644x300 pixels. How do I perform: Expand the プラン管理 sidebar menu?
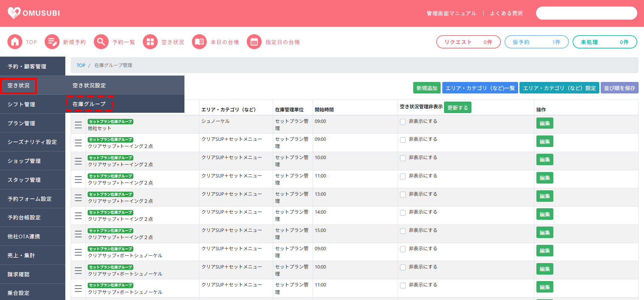pos(32,123)
